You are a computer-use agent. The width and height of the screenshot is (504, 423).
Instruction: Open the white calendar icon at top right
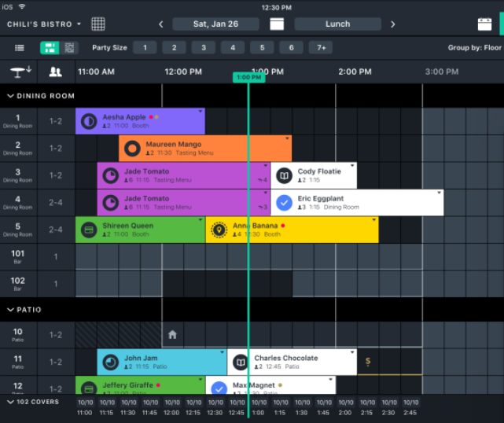484,24
